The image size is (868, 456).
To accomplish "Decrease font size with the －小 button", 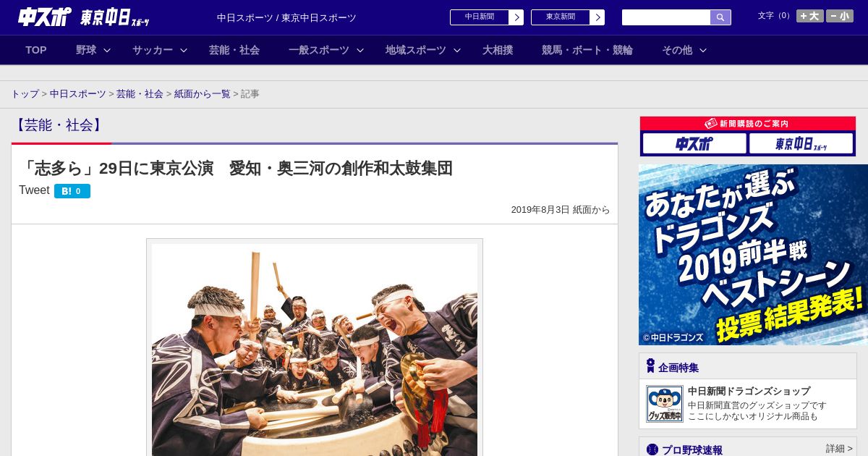I will [840, 16].
